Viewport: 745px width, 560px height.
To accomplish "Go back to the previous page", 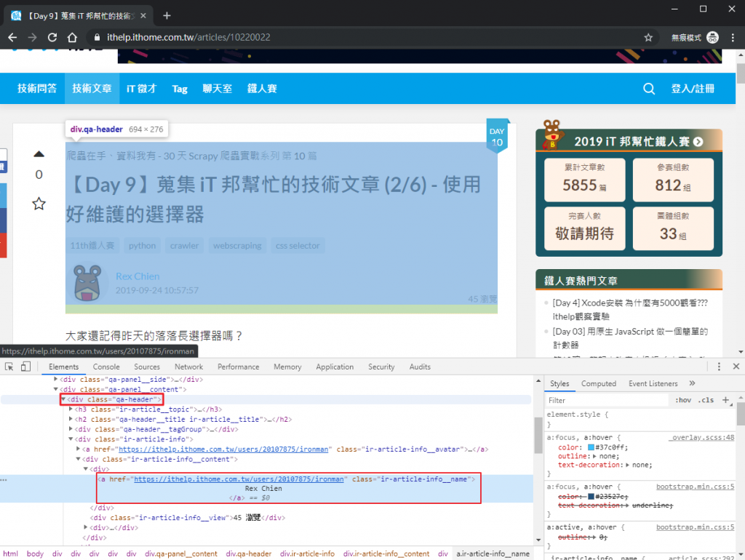I will pos(12,38).
